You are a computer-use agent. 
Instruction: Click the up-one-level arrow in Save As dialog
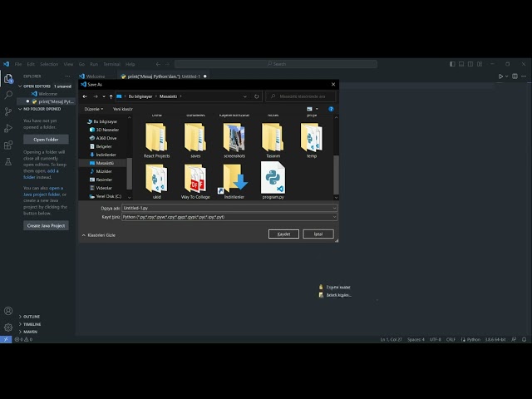click(x=111, y=96)
